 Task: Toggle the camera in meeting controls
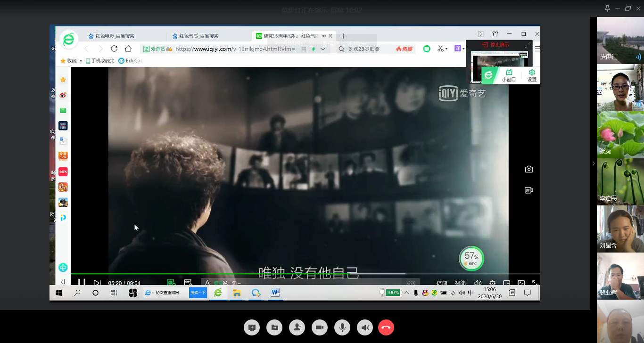(320, 327)
